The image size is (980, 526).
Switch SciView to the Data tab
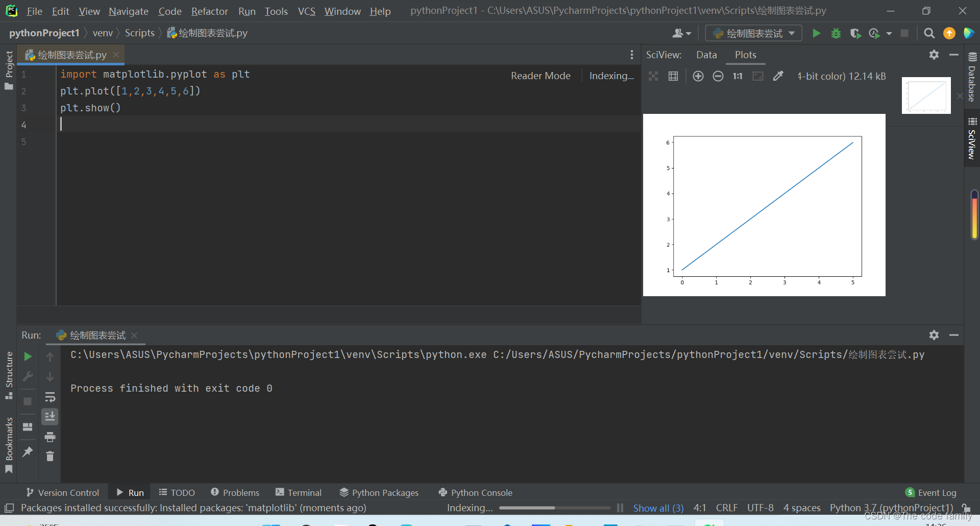706,55
